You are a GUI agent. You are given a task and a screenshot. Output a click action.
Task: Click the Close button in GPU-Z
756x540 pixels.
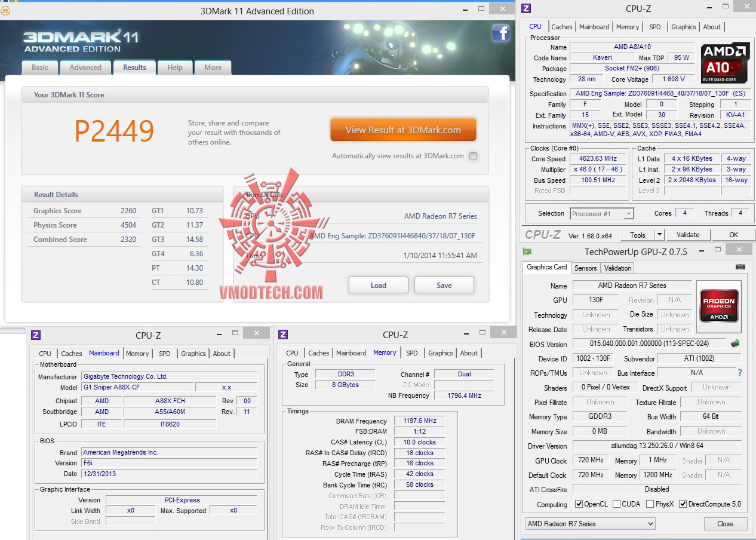[x=725, y=524]
